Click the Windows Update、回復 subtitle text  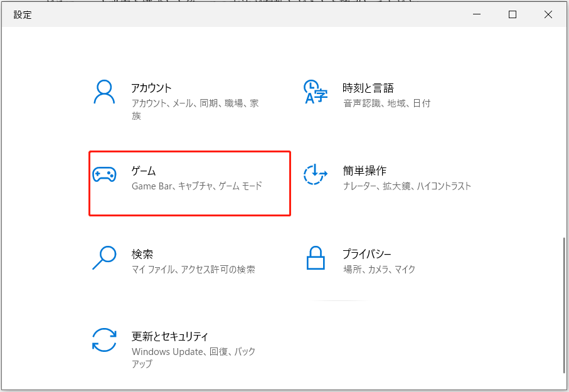[193, 352]
